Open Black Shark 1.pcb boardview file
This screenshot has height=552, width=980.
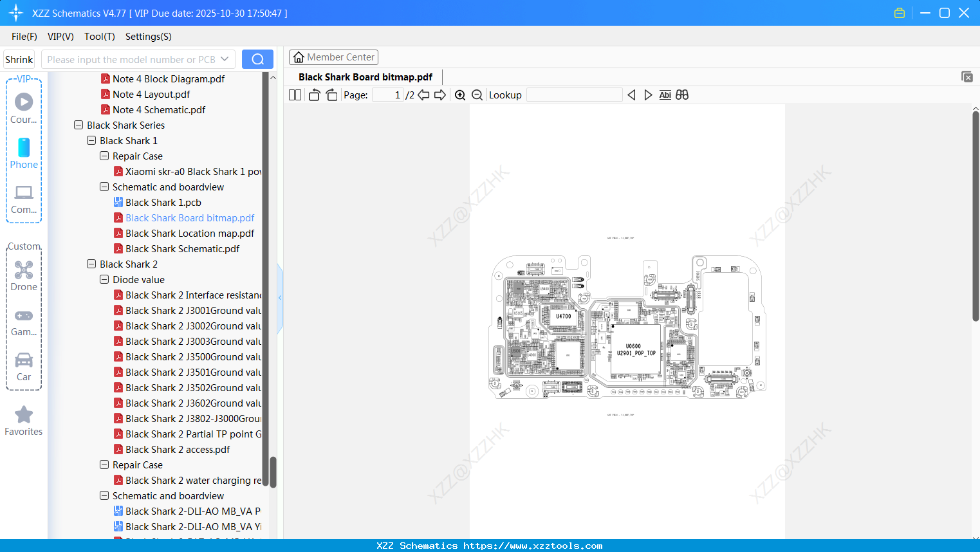[x=163, y=202]
